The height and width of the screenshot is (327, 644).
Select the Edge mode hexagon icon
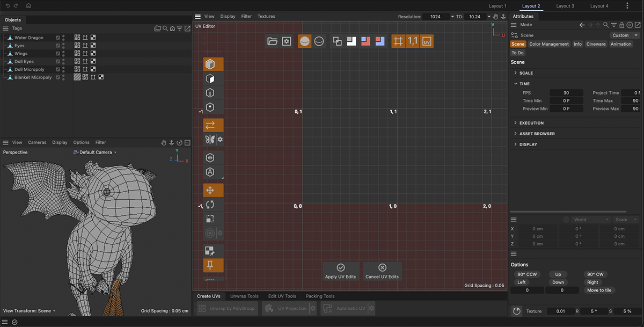pyautogui.click(x=210, y=93)
